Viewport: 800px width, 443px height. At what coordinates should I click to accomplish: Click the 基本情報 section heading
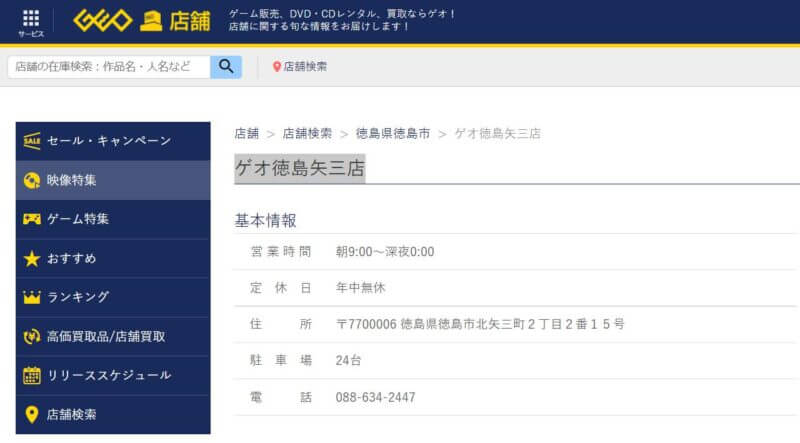[x=265, y=220]
